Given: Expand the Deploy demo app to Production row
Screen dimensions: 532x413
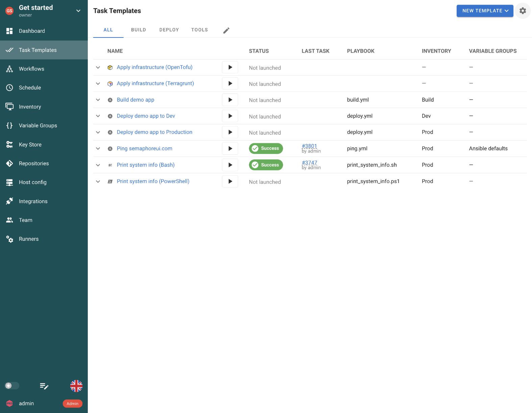Looking at the screenshot, I should (98, 132).
